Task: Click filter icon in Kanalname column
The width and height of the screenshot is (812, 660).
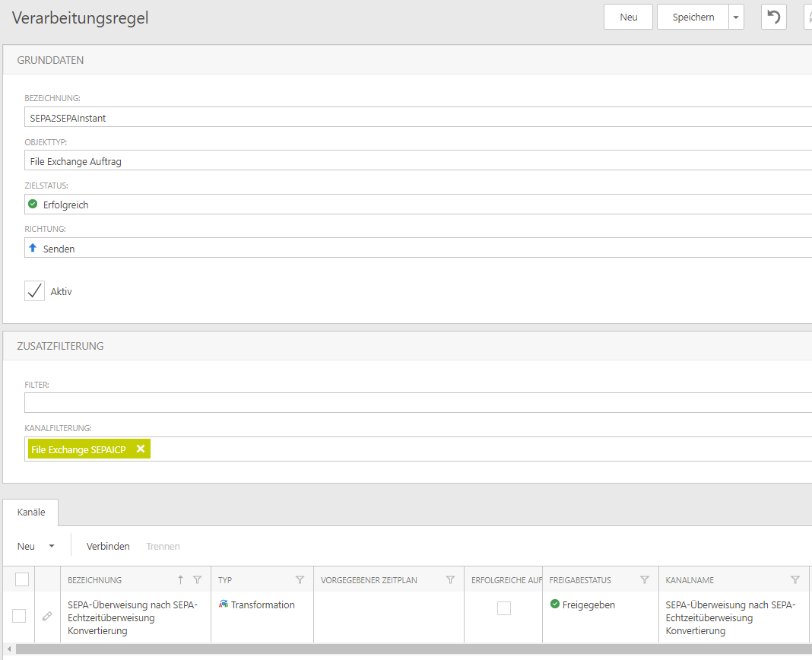Action: click(795, 580)
